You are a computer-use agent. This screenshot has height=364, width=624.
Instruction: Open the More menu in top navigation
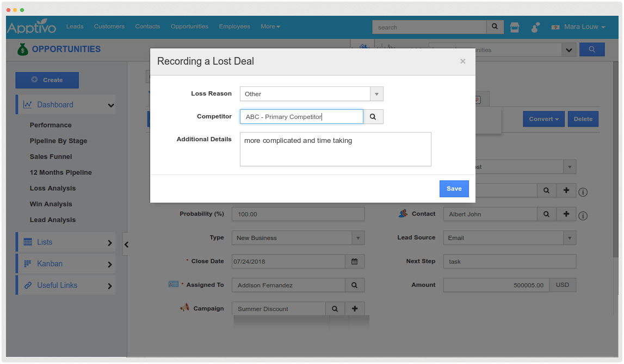(x=270, y=26)
